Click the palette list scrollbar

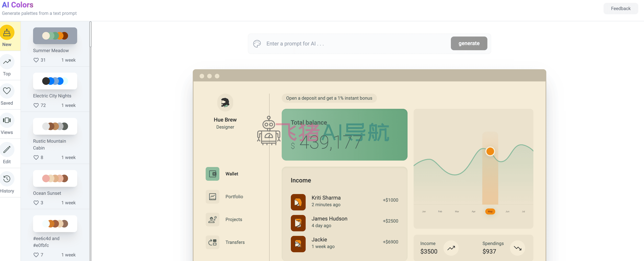[x=90, y=34]
